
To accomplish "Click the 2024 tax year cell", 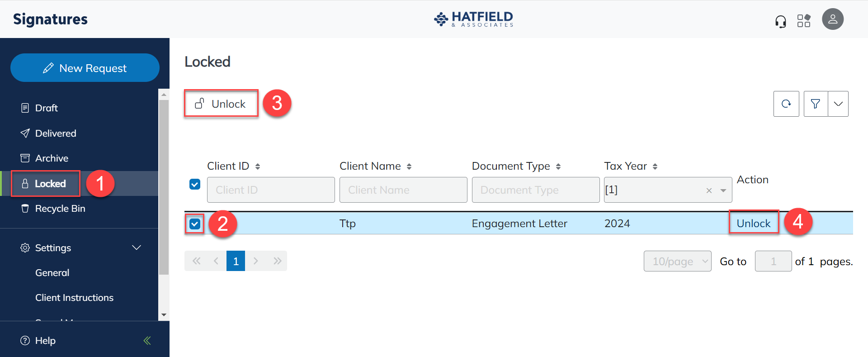I will pyautogui.click(x=617, y=224).
